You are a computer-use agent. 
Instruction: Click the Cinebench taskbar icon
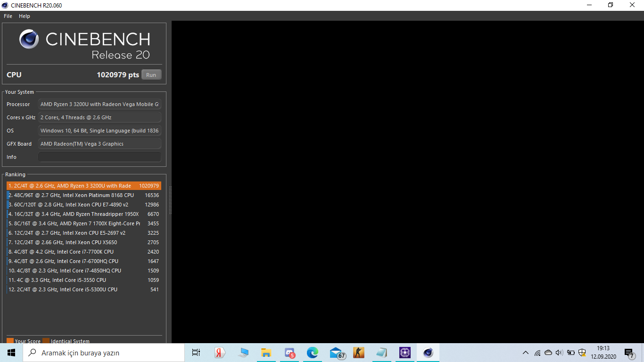point(428,353)
